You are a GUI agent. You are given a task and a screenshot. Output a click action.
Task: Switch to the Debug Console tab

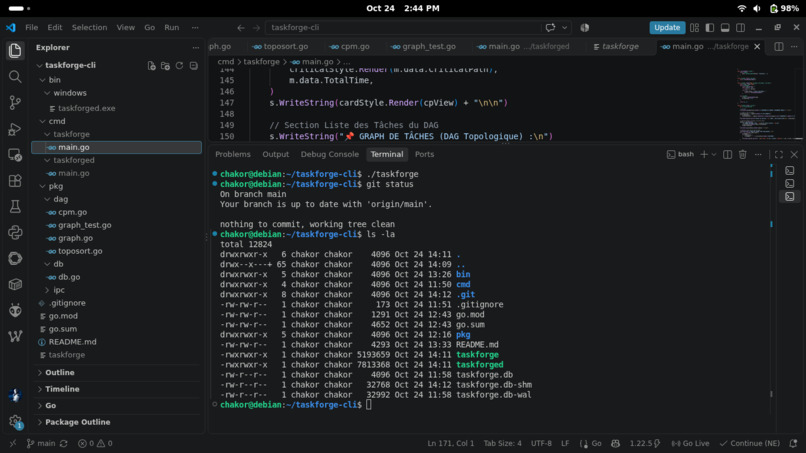coord(329,154)
